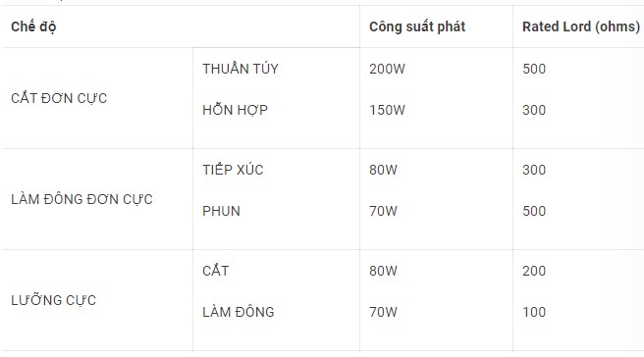Click the 80W value beside TIẾP XÚC
644x357 pixels.
(x=383, y=170)
